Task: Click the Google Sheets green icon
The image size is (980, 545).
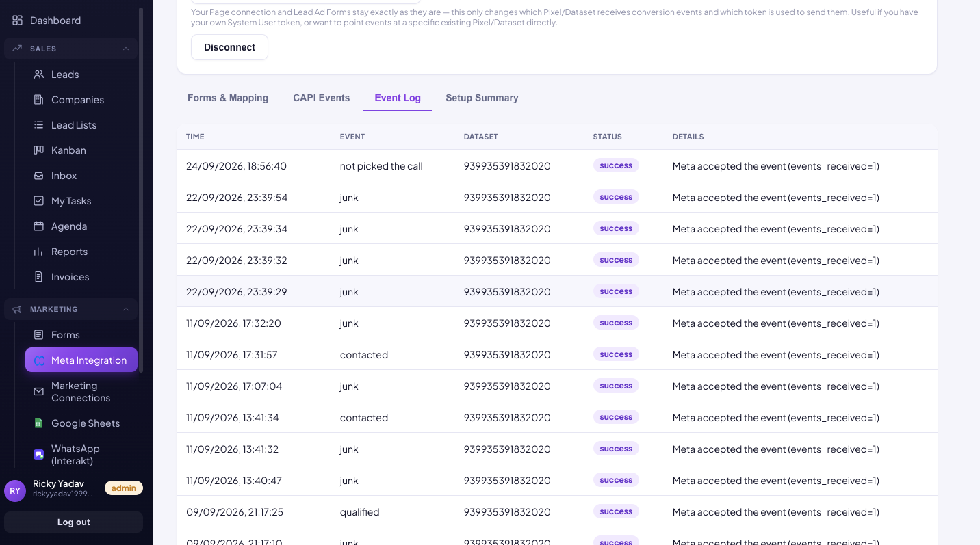Action: coord(39,423)
